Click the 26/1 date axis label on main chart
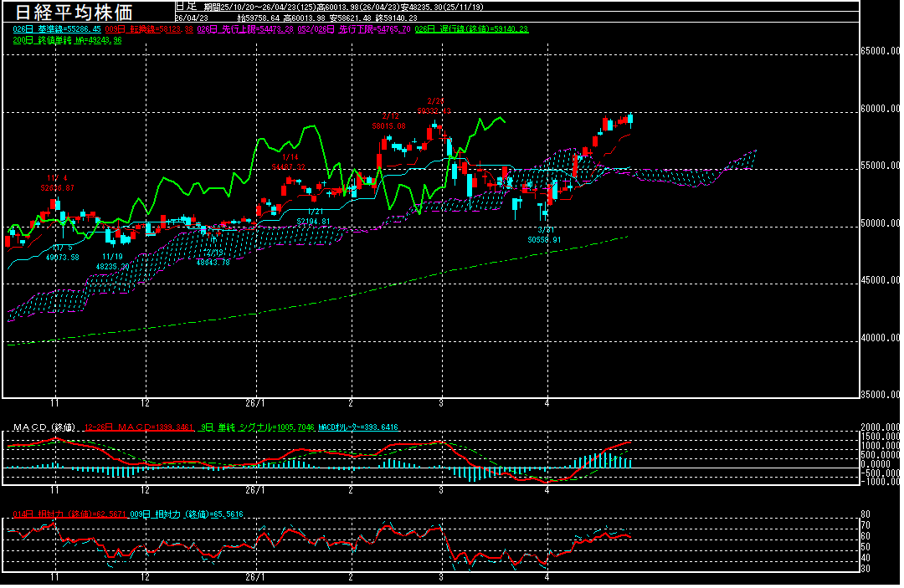This screenshot has width=904, height=588. [255, 401]
